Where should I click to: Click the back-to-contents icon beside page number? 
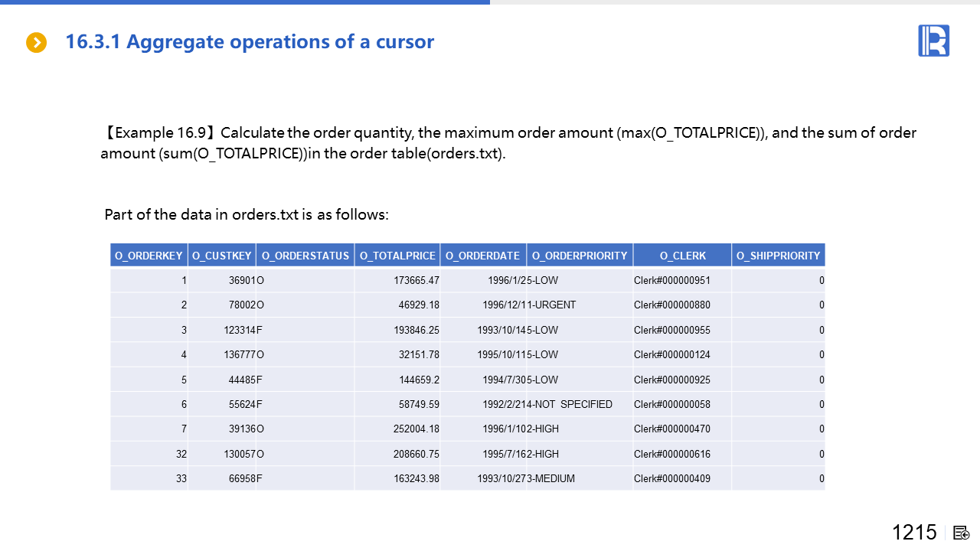(x=962, y=533)
